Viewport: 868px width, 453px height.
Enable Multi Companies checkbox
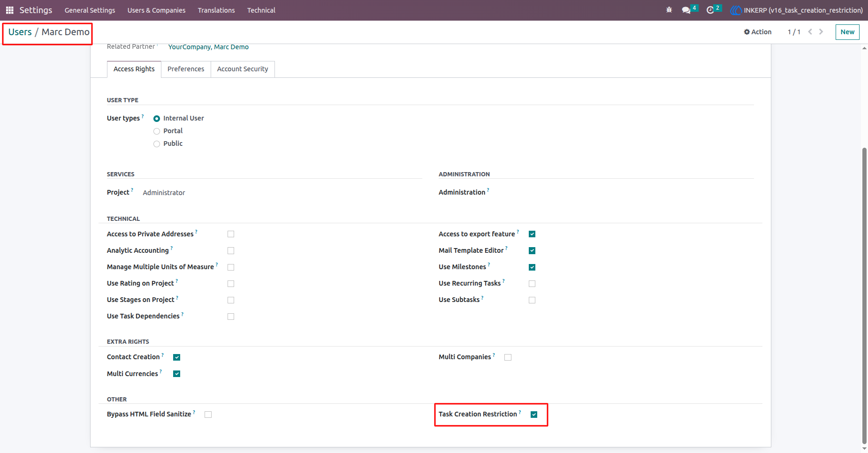click(x=508, y=357)
